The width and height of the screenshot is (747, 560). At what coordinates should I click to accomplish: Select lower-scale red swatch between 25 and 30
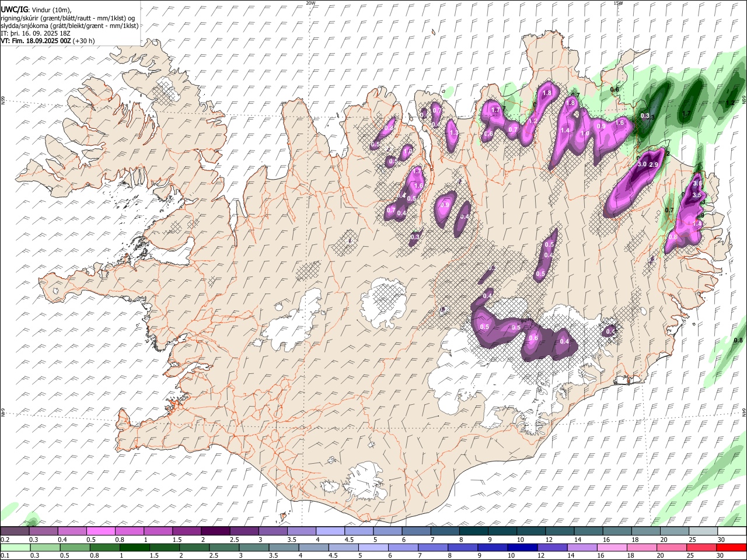(x=701, y=547)
